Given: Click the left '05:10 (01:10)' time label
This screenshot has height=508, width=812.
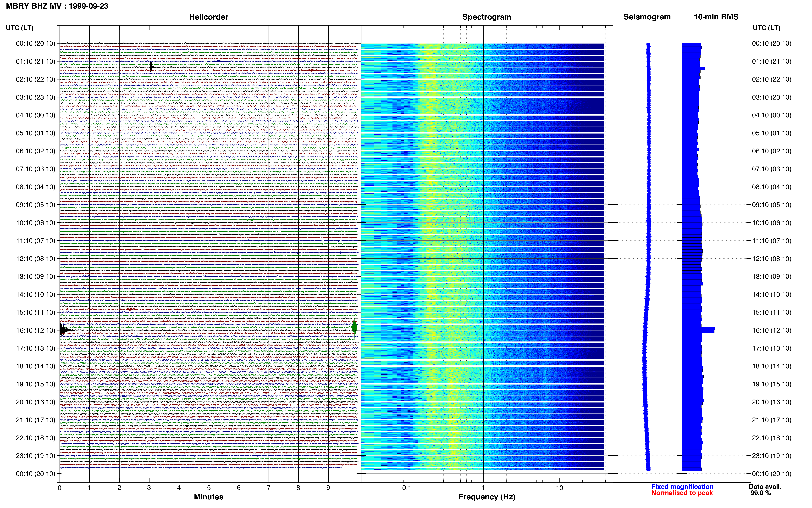Looking at the screenshot, I should pos(36,133).
